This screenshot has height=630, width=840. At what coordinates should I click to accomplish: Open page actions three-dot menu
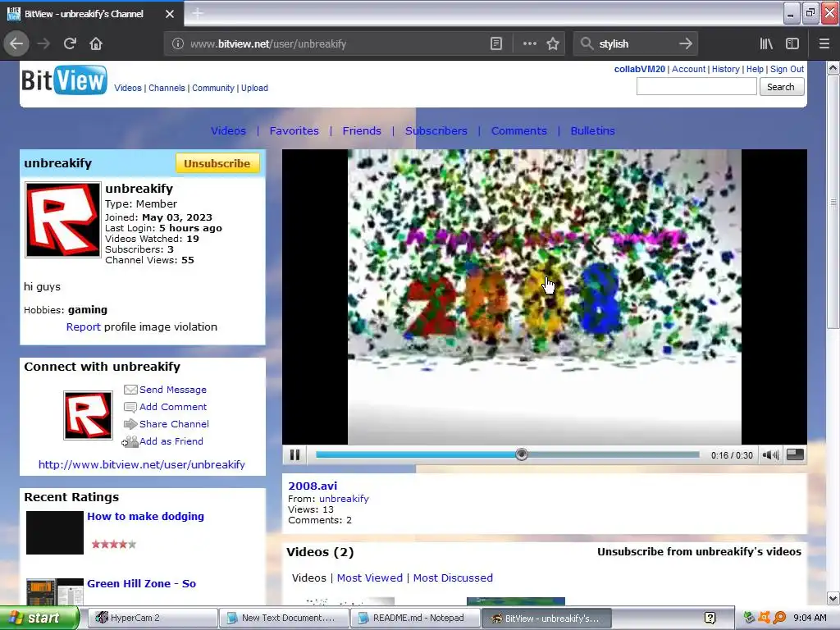529,44
